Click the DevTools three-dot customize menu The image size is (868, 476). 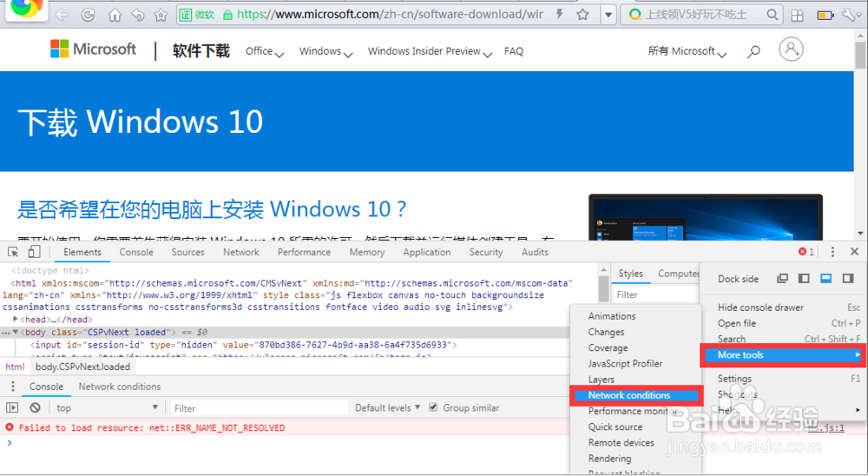point(832,252)
